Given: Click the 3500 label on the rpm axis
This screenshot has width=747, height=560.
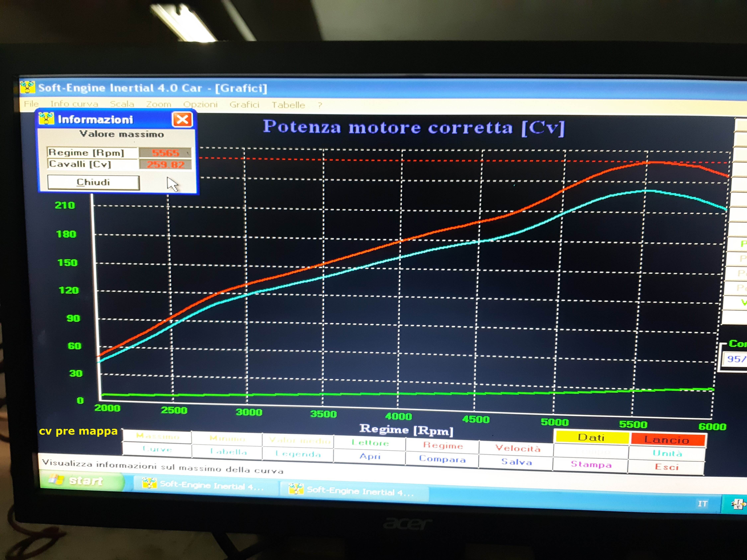Looking at the screenshot, I should tap(324, 414).
